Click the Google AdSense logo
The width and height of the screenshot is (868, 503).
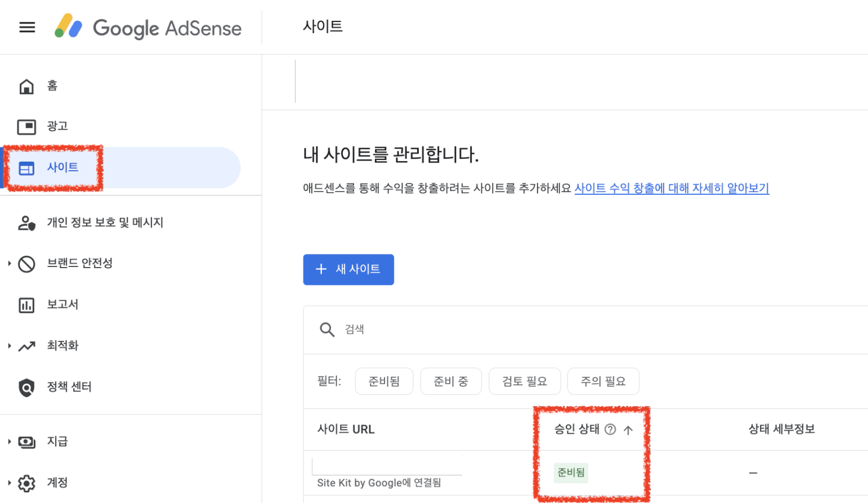(x=148, y=28)
